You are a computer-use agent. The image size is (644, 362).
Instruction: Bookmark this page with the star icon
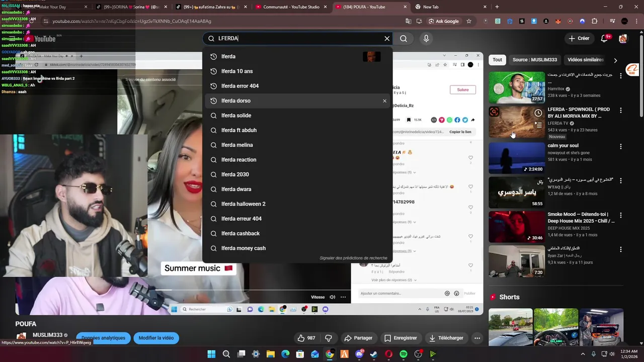(x=469, y=21)
